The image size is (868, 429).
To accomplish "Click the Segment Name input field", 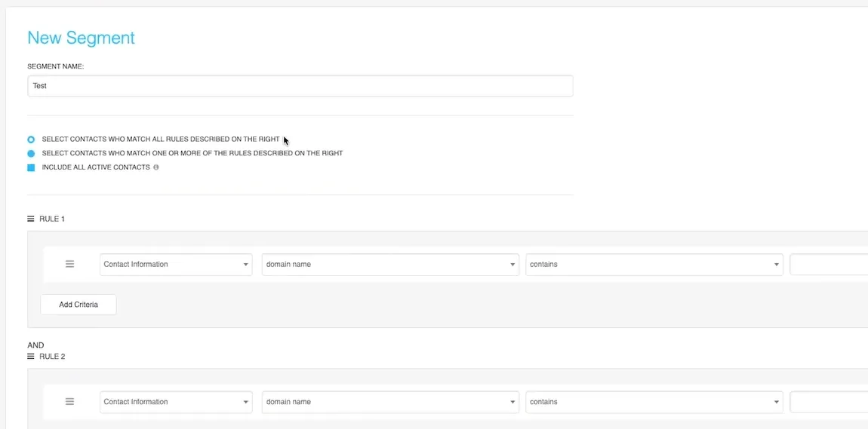I will coord(300,86).
